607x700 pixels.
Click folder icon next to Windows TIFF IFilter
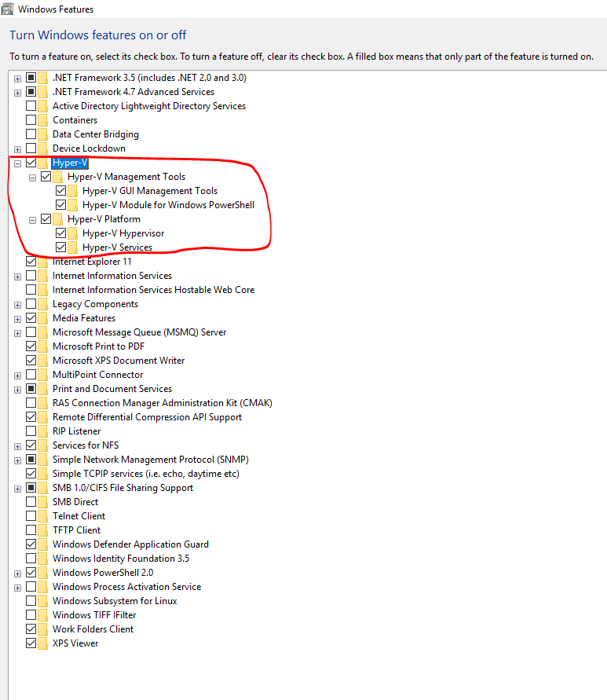[x=43, y=615]
